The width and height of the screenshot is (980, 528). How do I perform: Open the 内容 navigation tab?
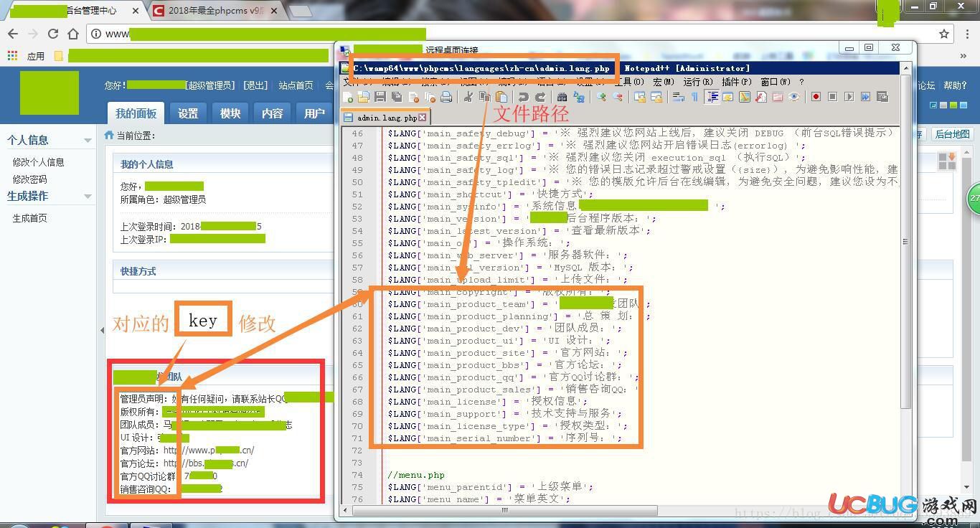[273, 113]
